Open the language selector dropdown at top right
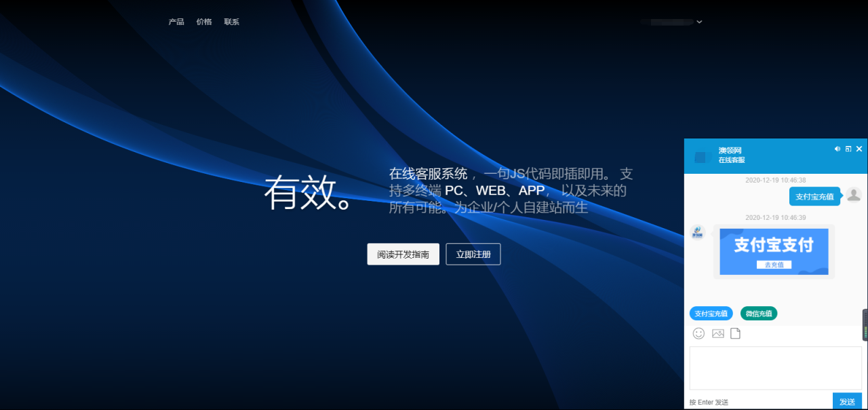This screenshot has height=410, width=868. 698,22
